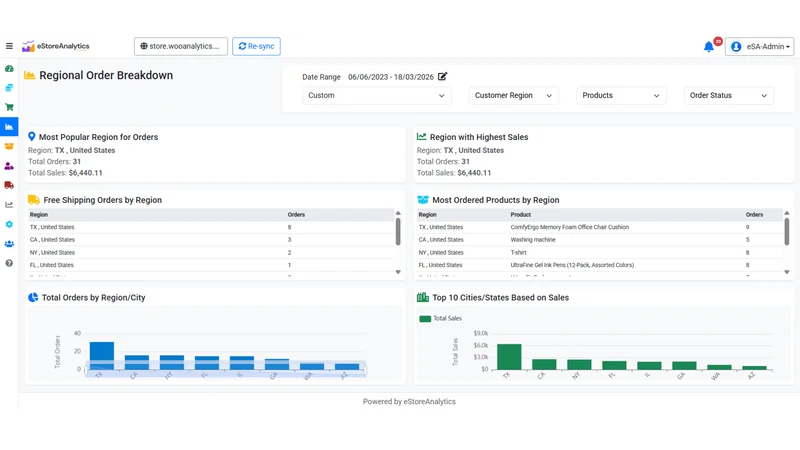800x450 pixels.
Task: Click the Total Sales green legend swatch
Action: pyautogui.click(x=425, y=319)
